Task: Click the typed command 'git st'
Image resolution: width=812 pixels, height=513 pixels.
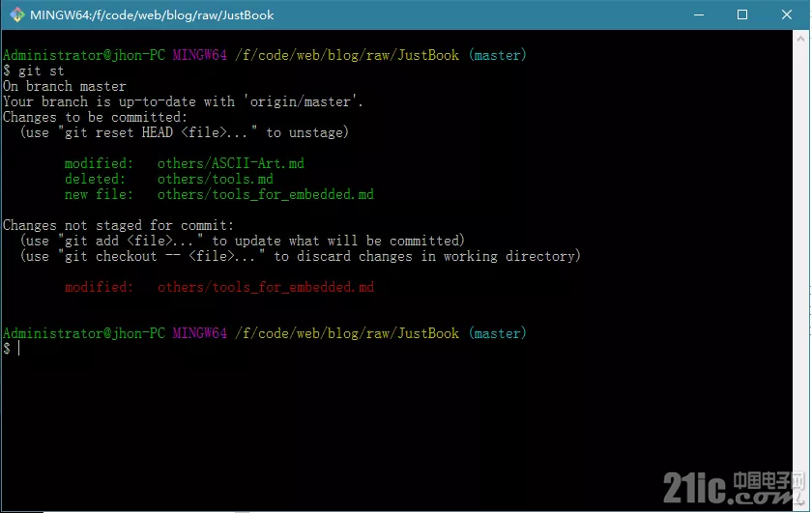Action: pyautogui.click(x=41, y=71)
